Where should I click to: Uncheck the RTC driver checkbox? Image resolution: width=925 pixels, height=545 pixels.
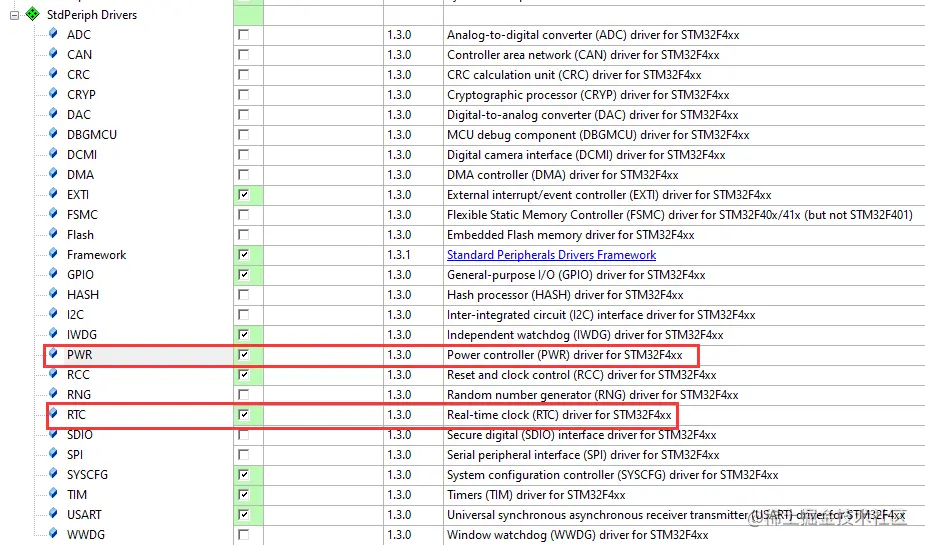[x=243, y=415]
